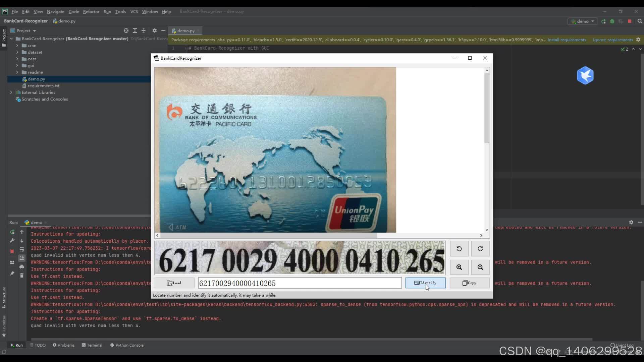Hide the Project panel
The height and width of the screenshot is (362, 644).
coord(163,31)
